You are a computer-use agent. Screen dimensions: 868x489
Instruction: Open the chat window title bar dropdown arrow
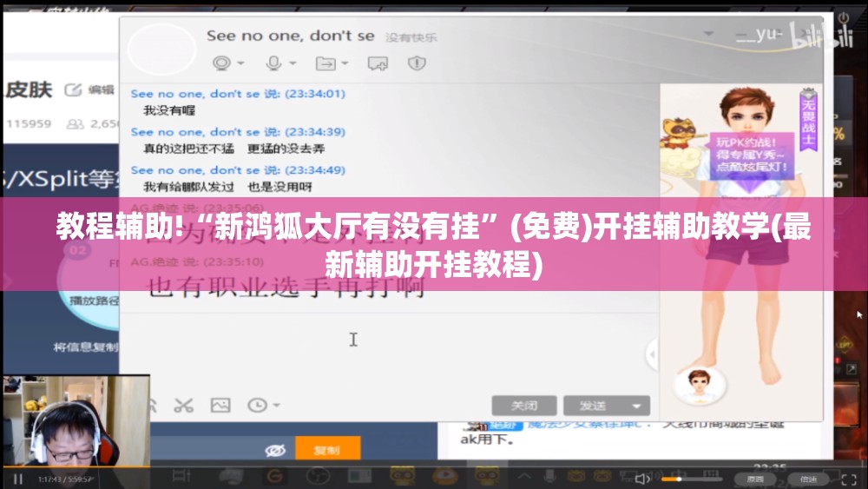[708, 34]
